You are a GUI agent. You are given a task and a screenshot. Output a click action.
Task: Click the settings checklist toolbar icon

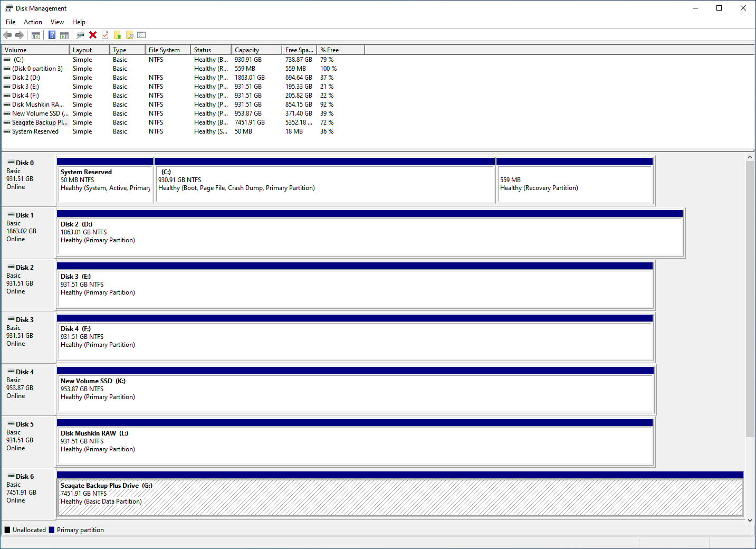point(141,35)
